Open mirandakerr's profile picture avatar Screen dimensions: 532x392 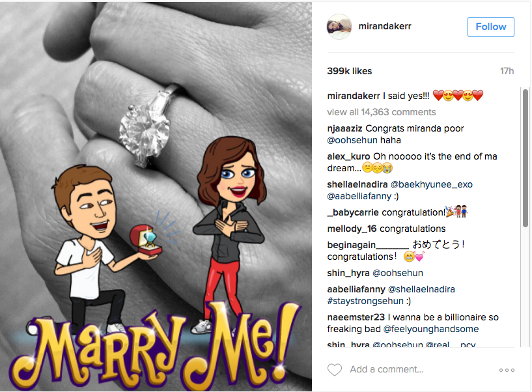[339, 27]
